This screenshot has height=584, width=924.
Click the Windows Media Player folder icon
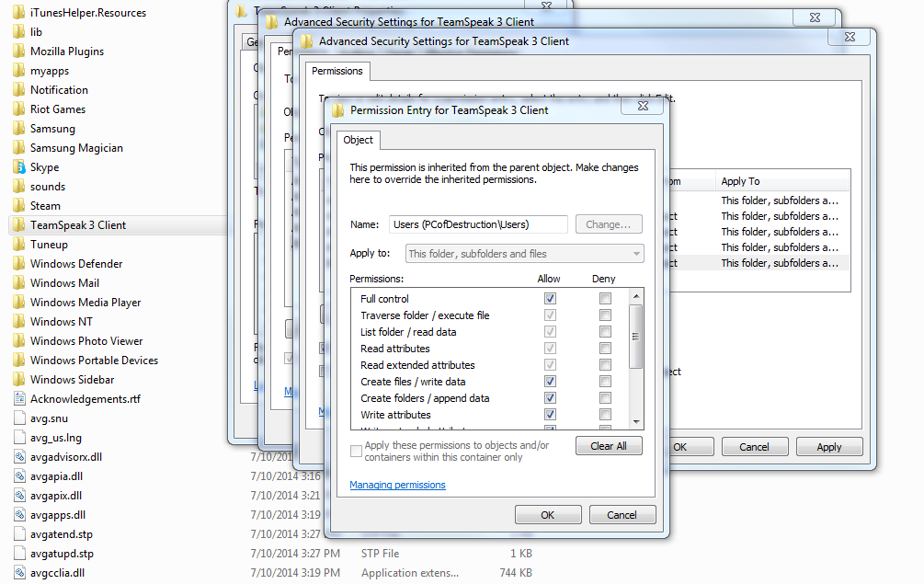pos(19,303)
